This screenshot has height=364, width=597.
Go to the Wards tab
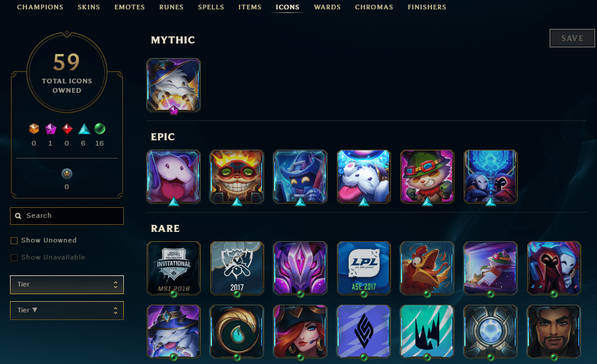(327, 7)
